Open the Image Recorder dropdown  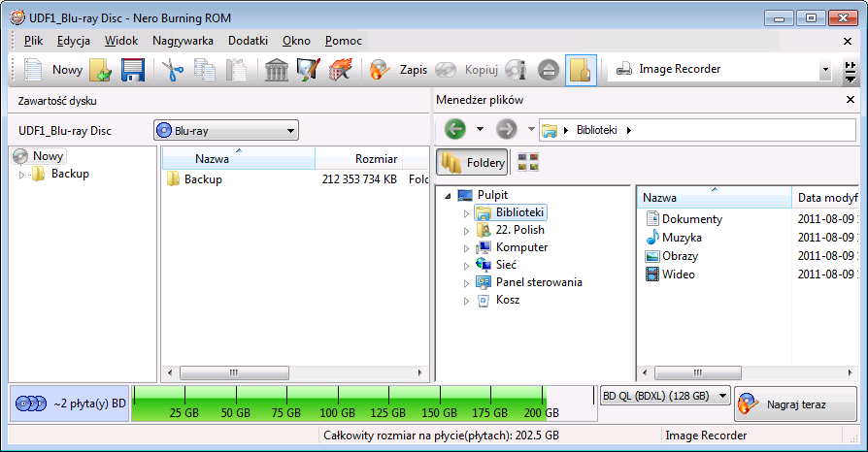click(825, 69)
